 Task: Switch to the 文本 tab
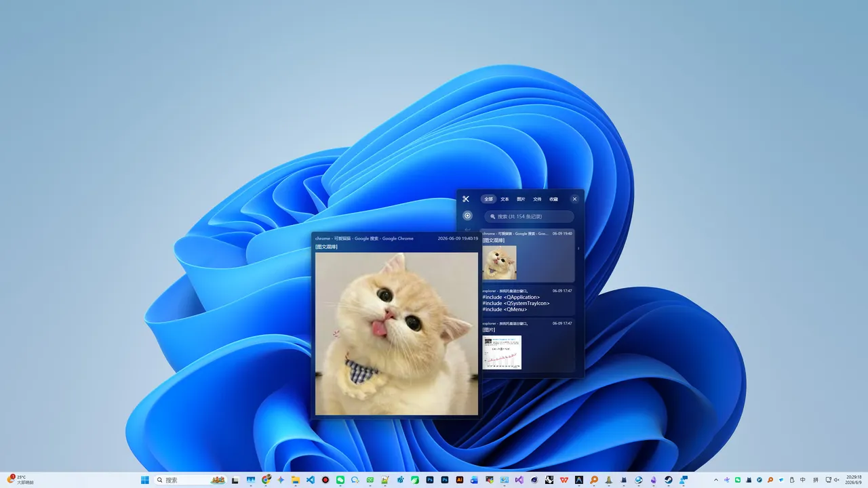point(505,199)
